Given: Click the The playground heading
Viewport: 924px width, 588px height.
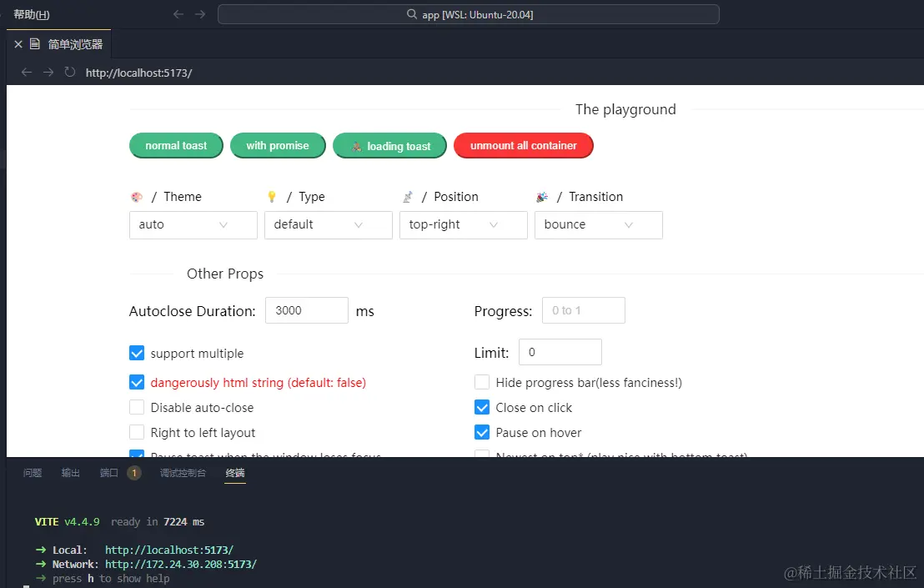Looking at the screenshot, I should pyautogui.click(x=625, y=109).
